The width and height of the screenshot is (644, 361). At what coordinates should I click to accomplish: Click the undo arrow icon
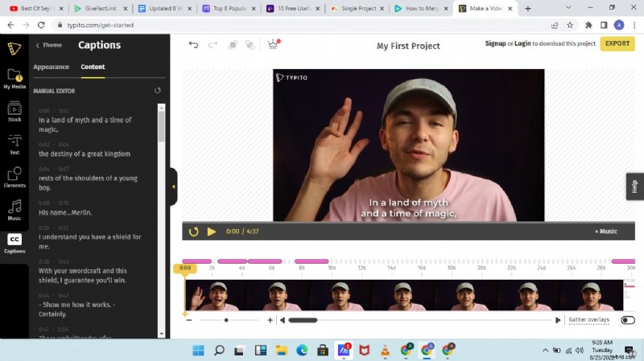tap(193, 45)
